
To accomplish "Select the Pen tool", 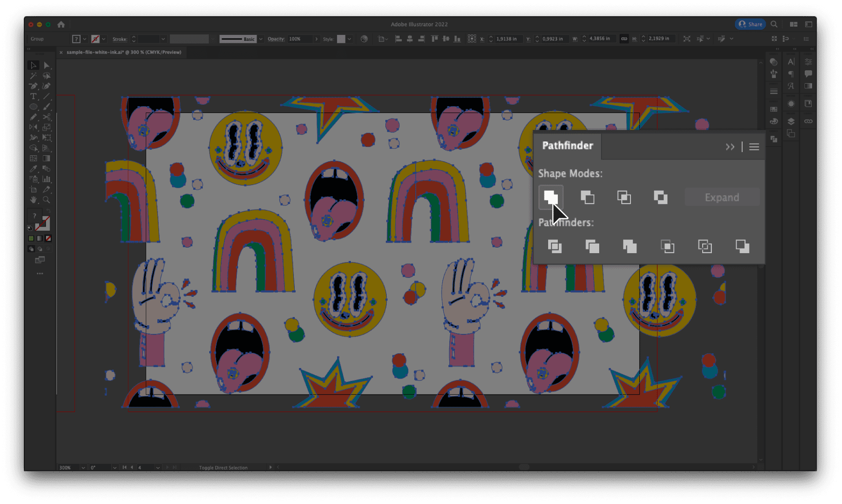I will [33, 86].
